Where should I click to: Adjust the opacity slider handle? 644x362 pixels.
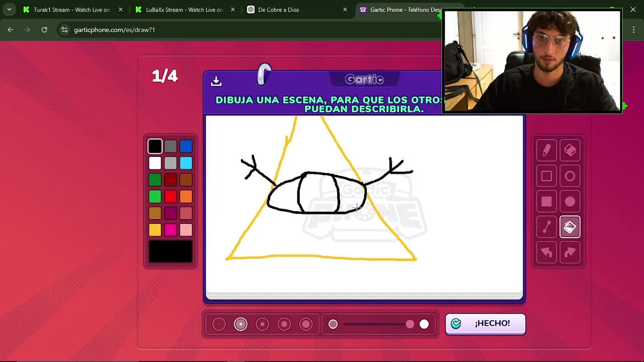pos(410,324)
